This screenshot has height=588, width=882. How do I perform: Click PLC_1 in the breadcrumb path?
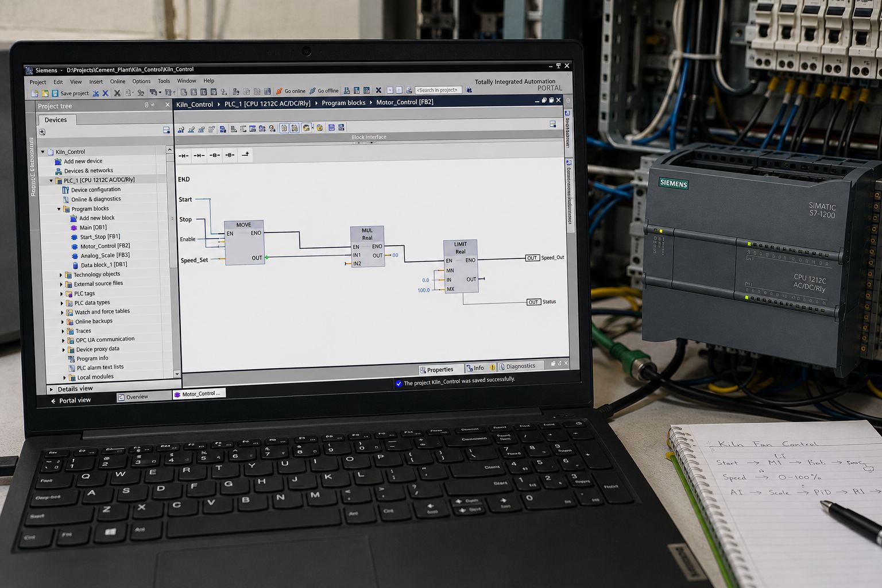267,104
